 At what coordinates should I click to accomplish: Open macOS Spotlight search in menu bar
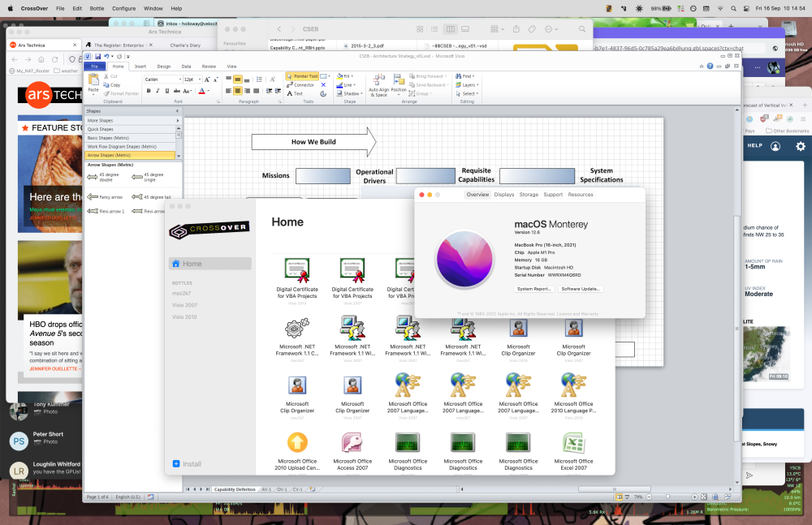733,9
